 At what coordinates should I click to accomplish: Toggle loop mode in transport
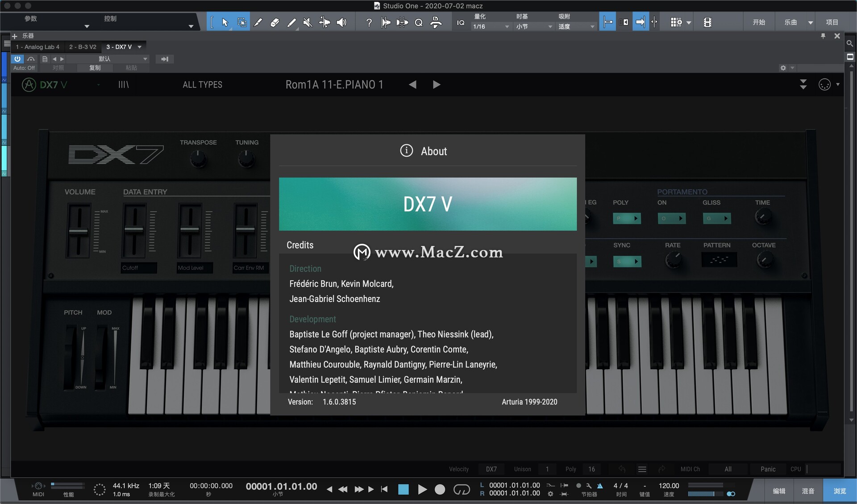point(462,490)
